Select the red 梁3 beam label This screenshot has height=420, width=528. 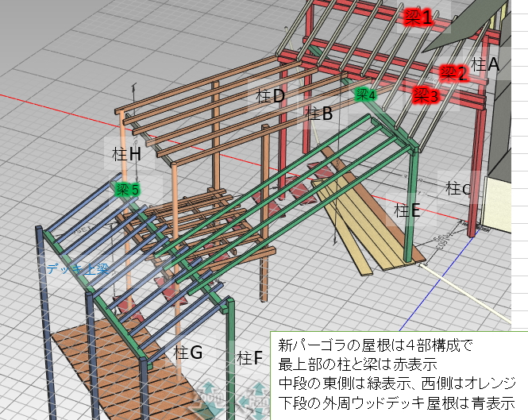click(425, 96)
